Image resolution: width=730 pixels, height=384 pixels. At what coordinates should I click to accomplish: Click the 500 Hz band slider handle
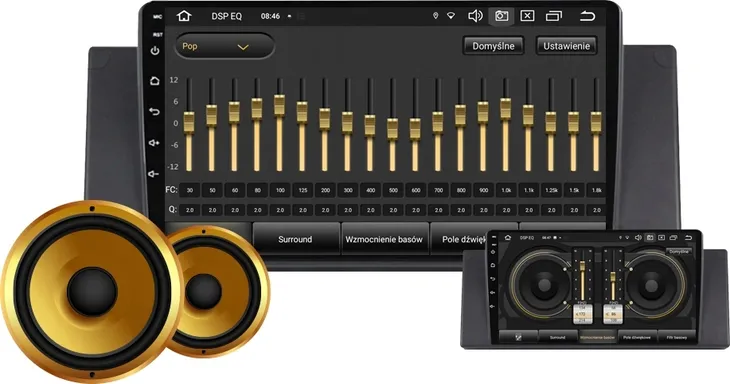pyautogui.click(x=392, y=128)
